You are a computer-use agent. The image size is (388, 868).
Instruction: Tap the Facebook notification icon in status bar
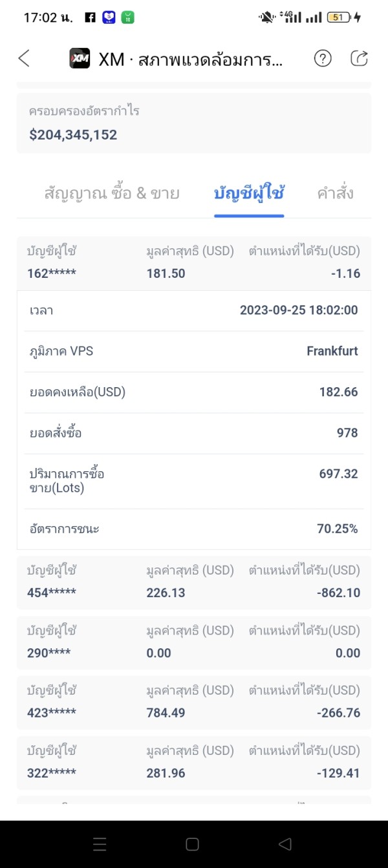click(91, 17)
